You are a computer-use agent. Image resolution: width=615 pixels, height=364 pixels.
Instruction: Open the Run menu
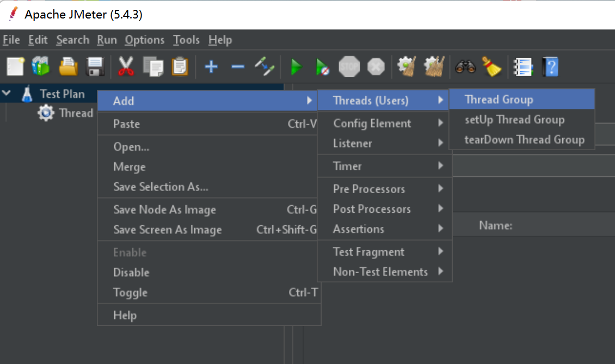point(107,40)
